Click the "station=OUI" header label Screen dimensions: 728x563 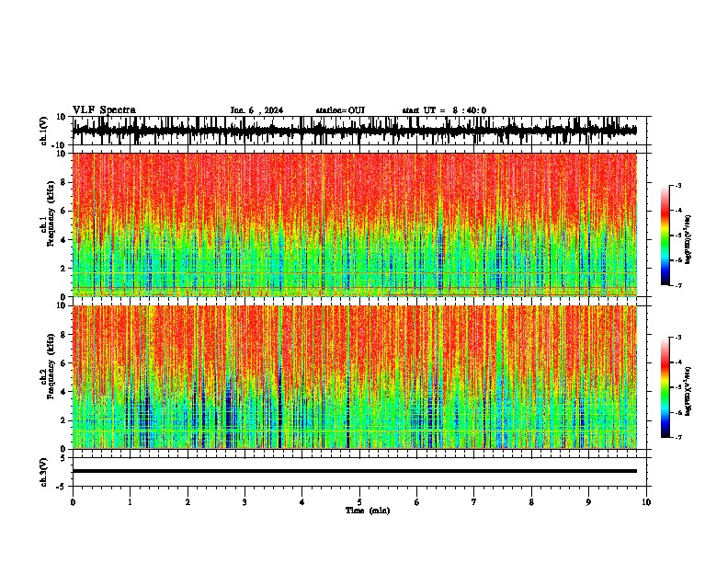[x=340, y=110]
